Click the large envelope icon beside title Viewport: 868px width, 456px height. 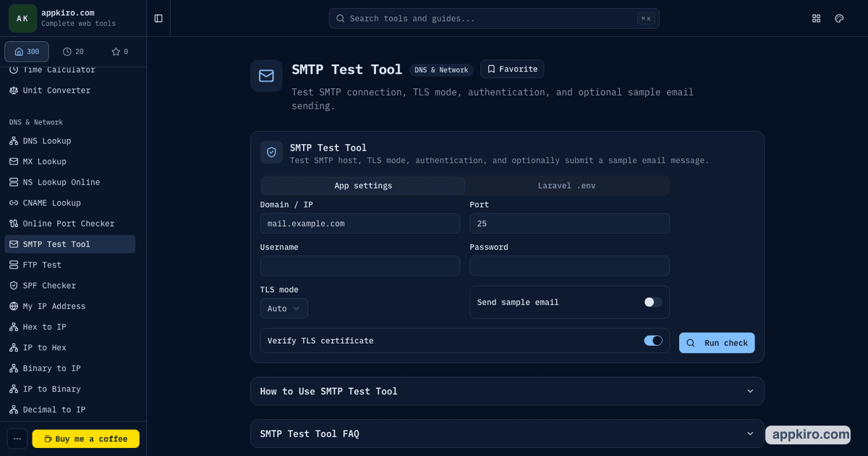266,76
